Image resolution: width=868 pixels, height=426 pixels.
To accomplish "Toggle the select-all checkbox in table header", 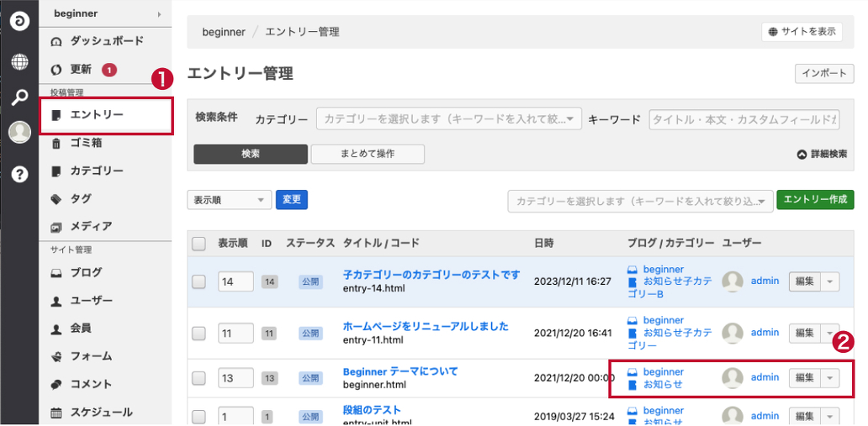I will coord(199,244).
